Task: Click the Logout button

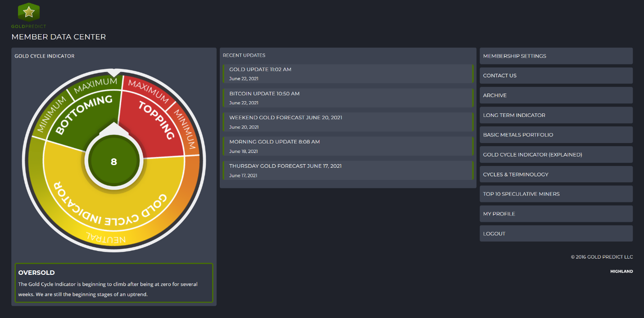Action: (494, 234)
